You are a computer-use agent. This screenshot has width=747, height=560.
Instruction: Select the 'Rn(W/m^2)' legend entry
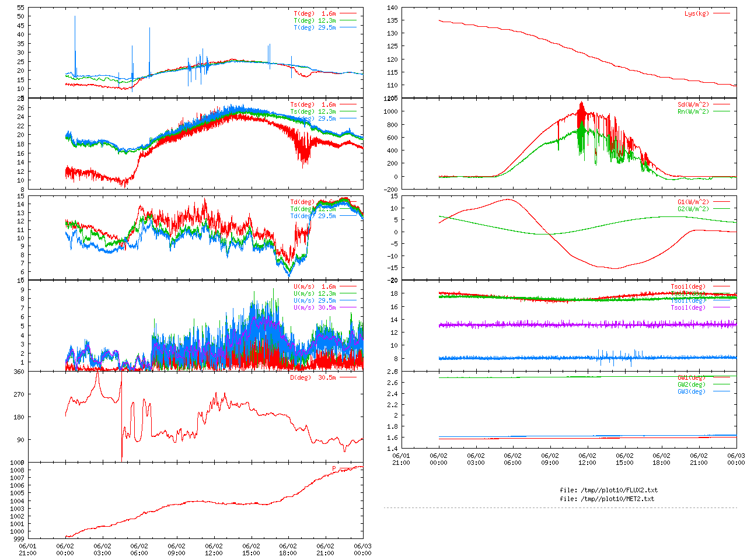tap(693, 112)
